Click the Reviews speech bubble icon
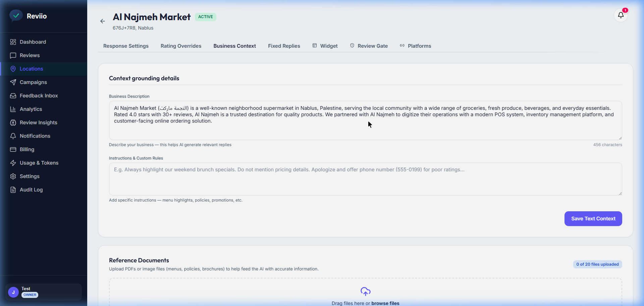This screenshot has height=306, width=644. click(13, 55)
